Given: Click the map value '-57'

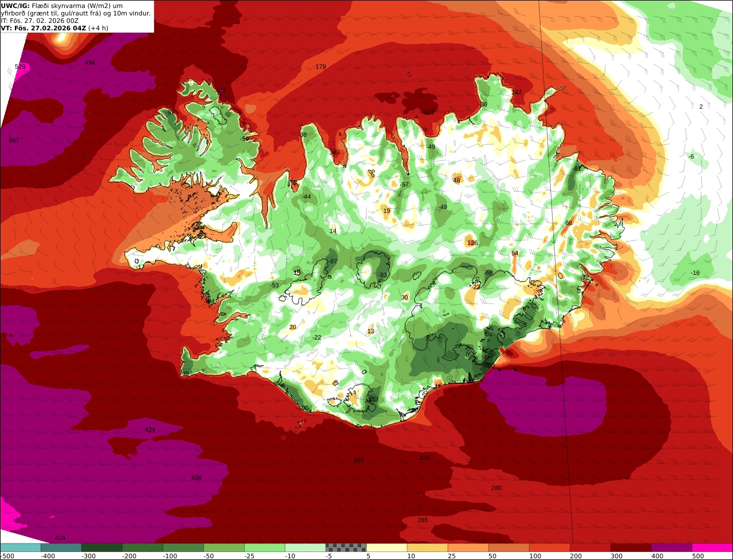Looking at the screenshot, I should click(404, 185).
